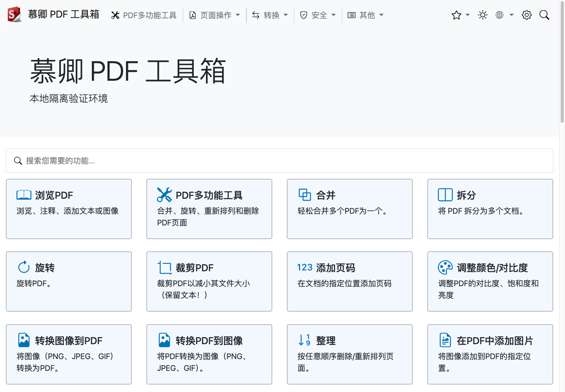The width and height of the screenshot is (565, 392).
Task: Click the document icon on 在PDF中添加图片 card
Action: click(x=445, y=340)
